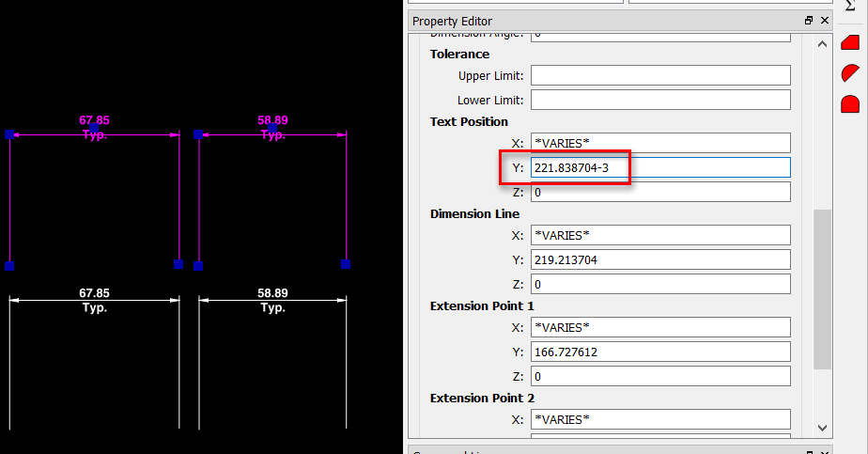Click the Dimension Line Y field
Image resolution: width=868 pixels, height=454 pixels.
click(660, 259)
